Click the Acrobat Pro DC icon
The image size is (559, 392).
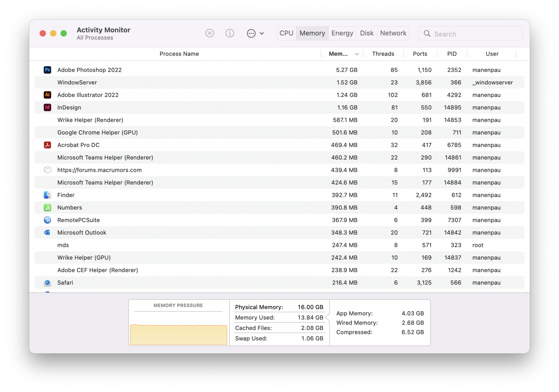47,145
